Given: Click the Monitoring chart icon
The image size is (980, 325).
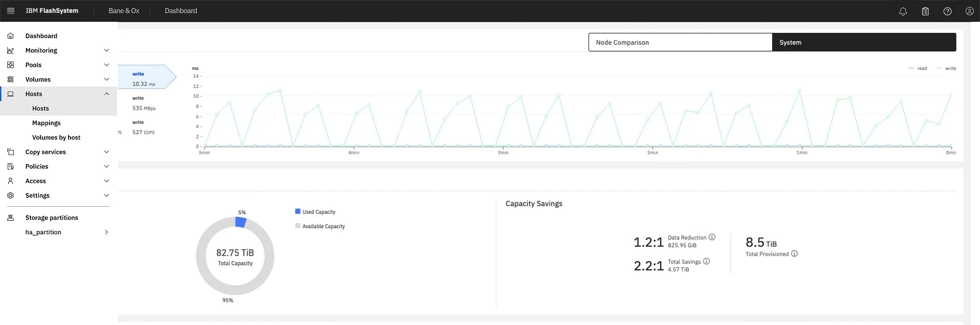Looking at the screenshot, I should [10, 50].
